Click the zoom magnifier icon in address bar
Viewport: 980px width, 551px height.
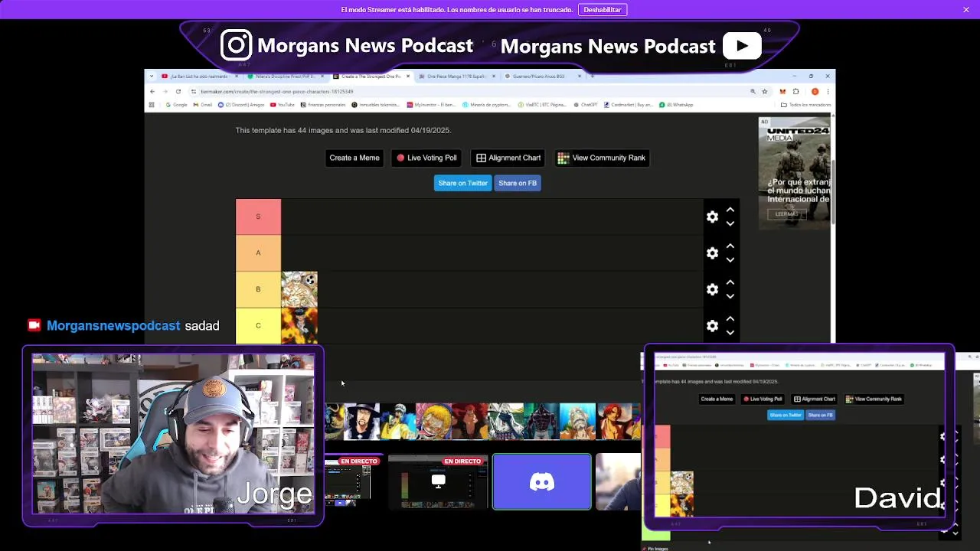click(753, 92)
